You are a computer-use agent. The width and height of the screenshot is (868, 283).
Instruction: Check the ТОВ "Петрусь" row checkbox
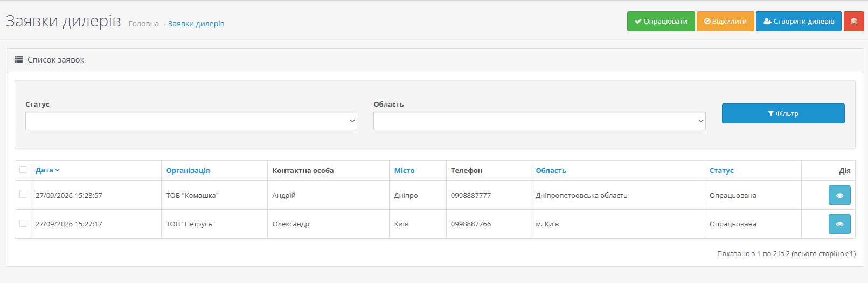point(23,223)
